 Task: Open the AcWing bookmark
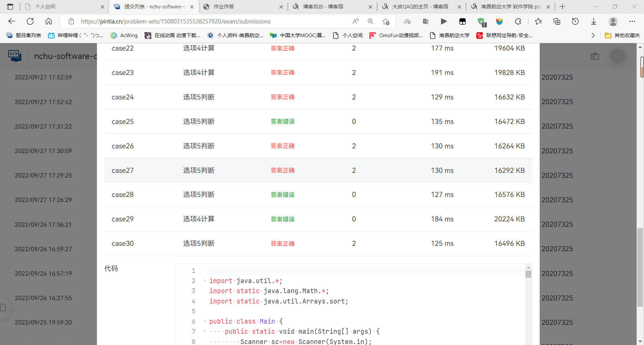(124, 35)
